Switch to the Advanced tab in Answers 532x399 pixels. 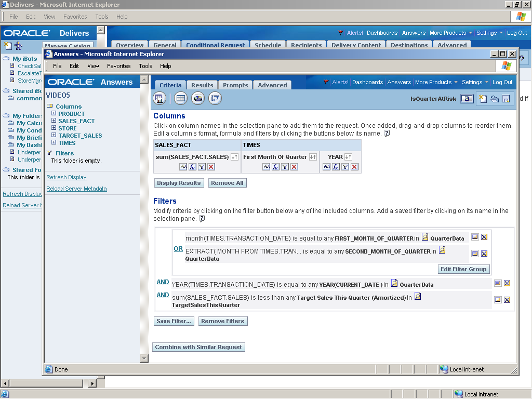[x=272, y=85]
